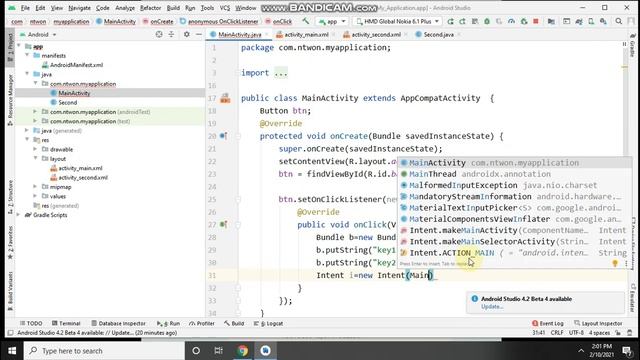Screen dimensions: 640x360
Task: Open Project panel gear options
Action: click(x=187, y=35)
